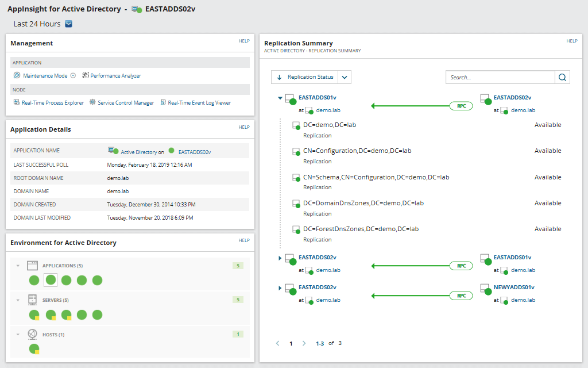Click the next page pagination arrow
Screen dimensions: 588x368
point(304,343)
